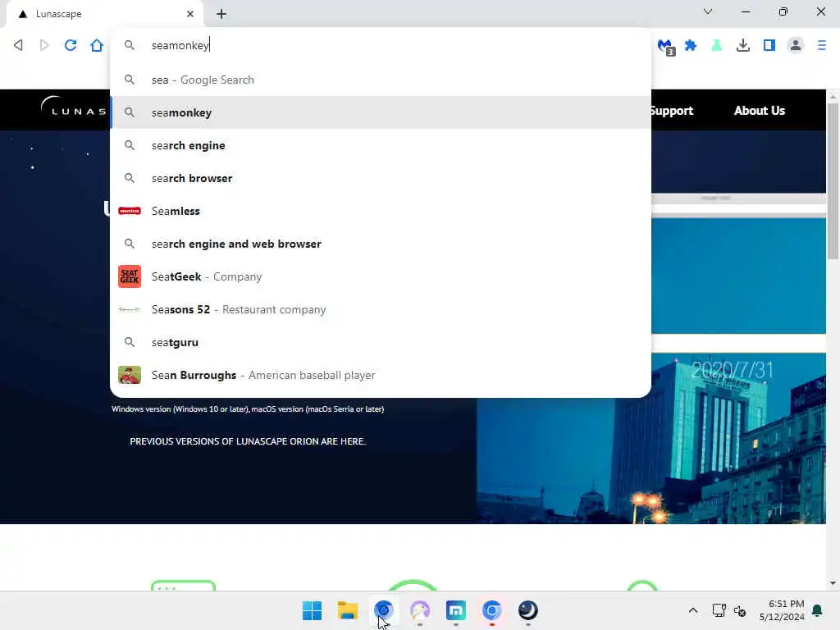Click the vertical page scrollbar thumb
The width and height of the screenshot is (840, 630).
pyautogui.click(x=833, y=180)
